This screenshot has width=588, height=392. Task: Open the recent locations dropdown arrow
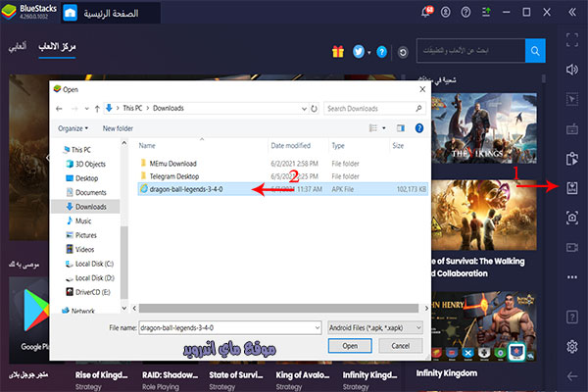[x=86, y=109]
